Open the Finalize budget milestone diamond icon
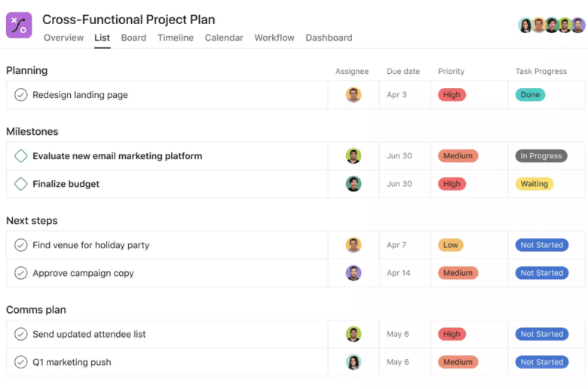This screenshot has height=389, width=588. [21, 184]
